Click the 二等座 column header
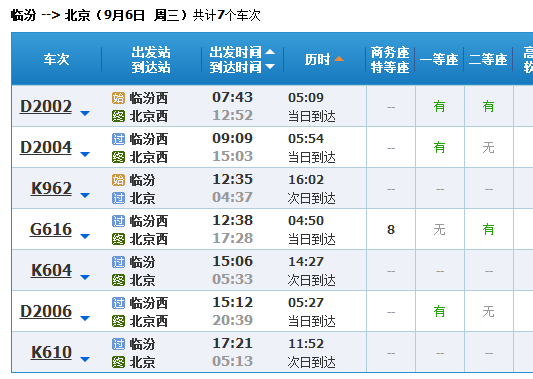The image size is (533, 379). 488,59
